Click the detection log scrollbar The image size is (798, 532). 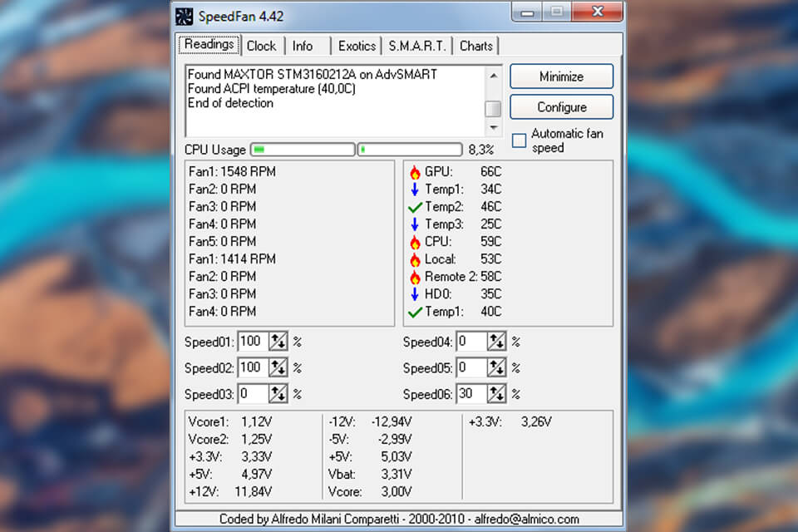pos(494,109)
